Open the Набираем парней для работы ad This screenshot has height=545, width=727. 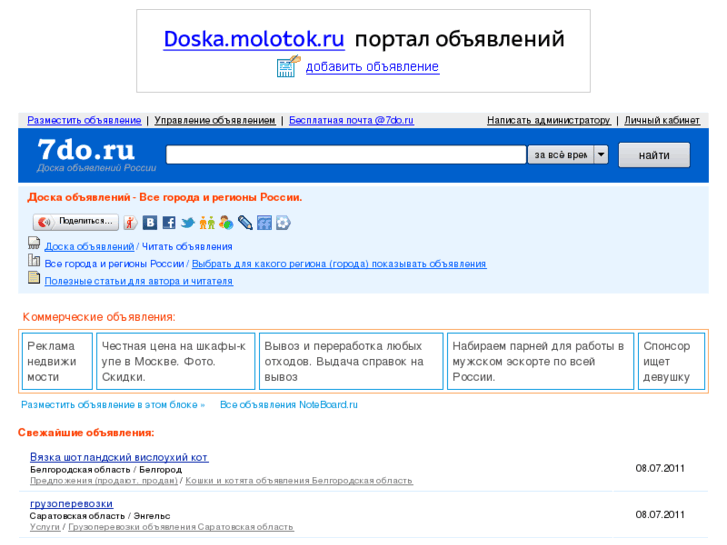[x=540, y=361]
